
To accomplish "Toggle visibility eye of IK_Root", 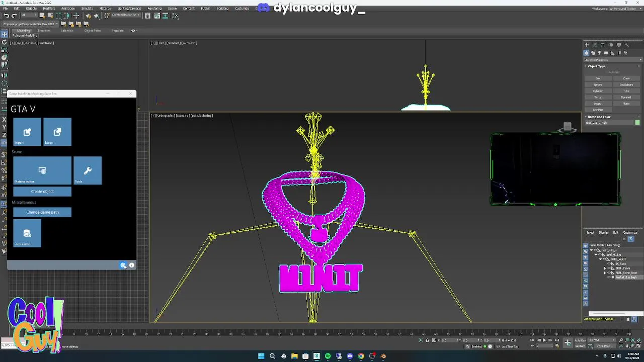I will (609, 264).
